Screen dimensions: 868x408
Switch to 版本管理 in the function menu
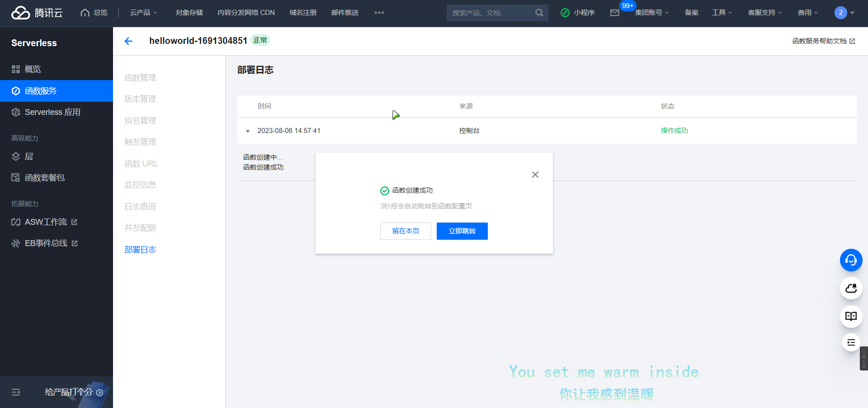pyautogui.click(x=140, y=99)
